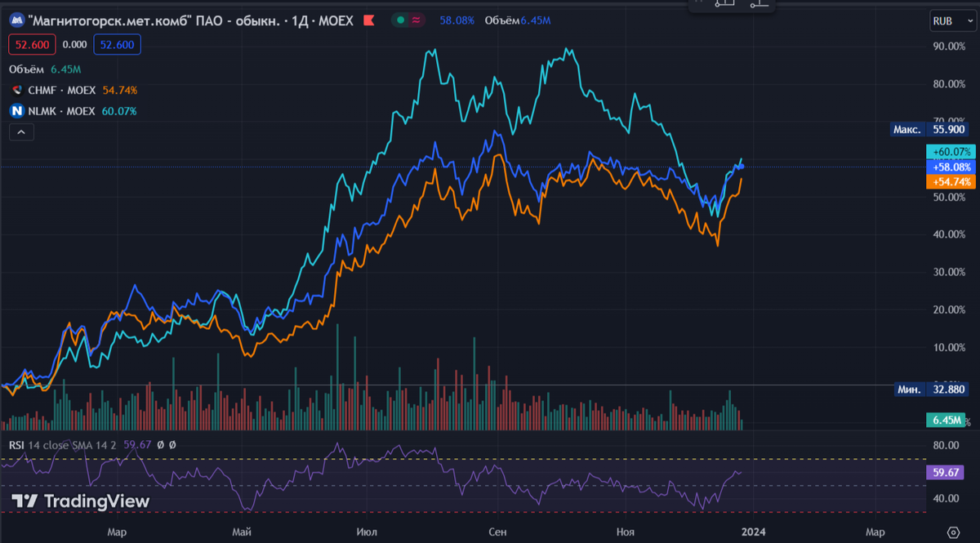Click the Мин. 32.880 price label

pyautogui.click(x=931, y=389)
